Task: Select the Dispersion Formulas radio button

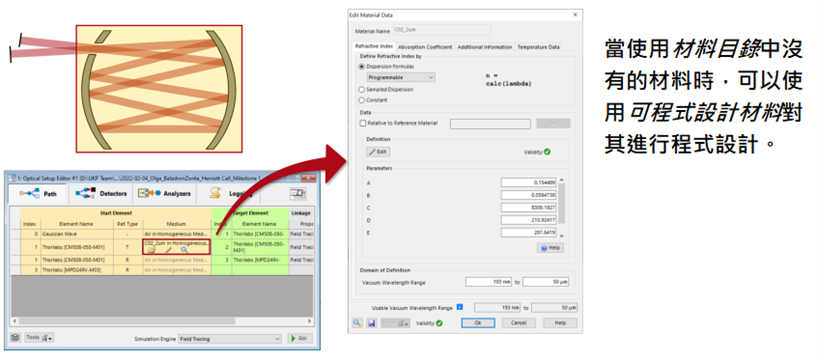Action: click(362, 67)
